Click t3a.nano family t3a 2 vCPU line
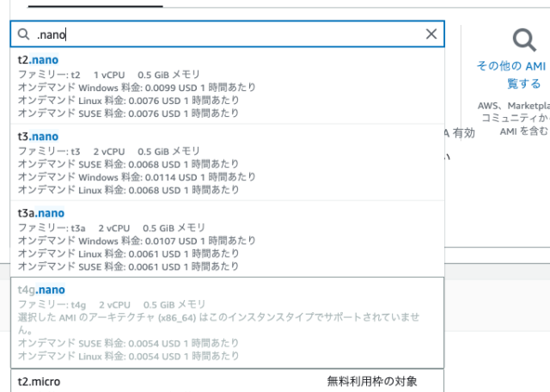This screenshot has width=550, height=392. tap(112, 228)
